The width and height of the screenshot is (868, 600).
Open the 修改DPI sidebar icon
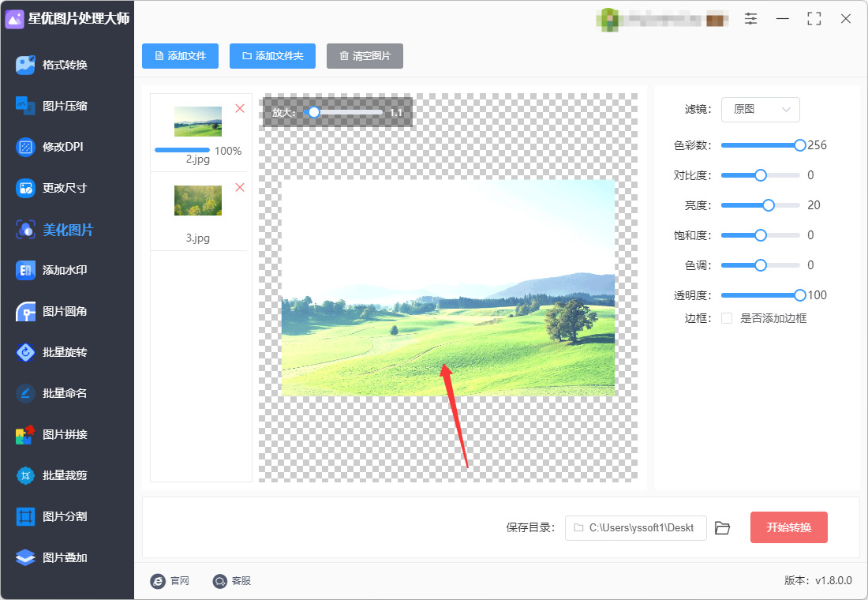(25, 147)
